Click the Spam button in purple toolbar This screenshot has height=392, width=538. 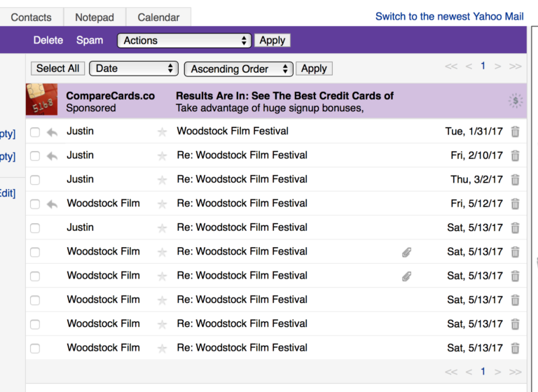point(90,41)
